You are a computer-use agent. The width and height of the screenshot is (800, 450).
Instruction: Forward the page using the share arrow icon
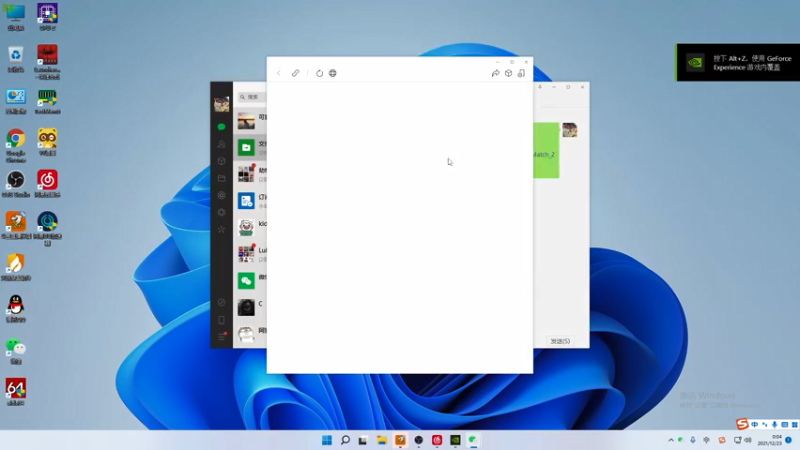coord(495,73)
